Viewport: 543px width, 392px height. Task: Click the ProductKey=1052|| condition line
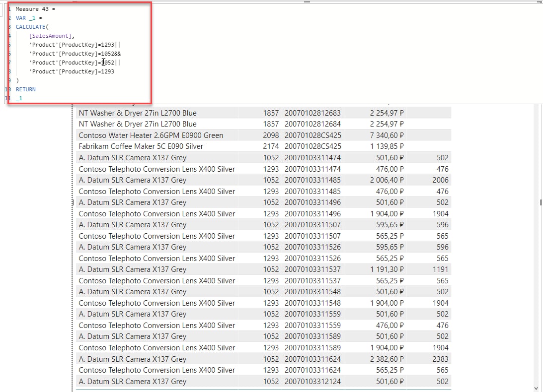pyautogui.click(x=75, y=63)
